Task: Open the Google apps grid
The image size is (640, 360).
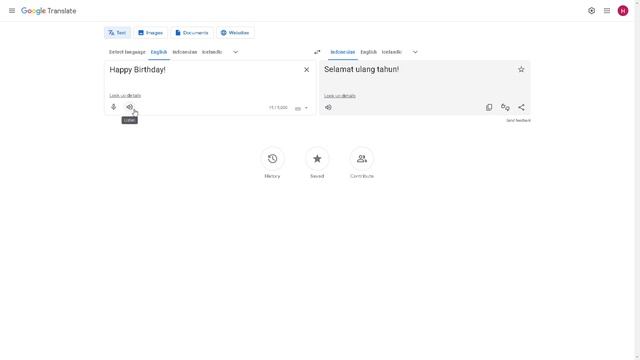Action: coord(607,11)
